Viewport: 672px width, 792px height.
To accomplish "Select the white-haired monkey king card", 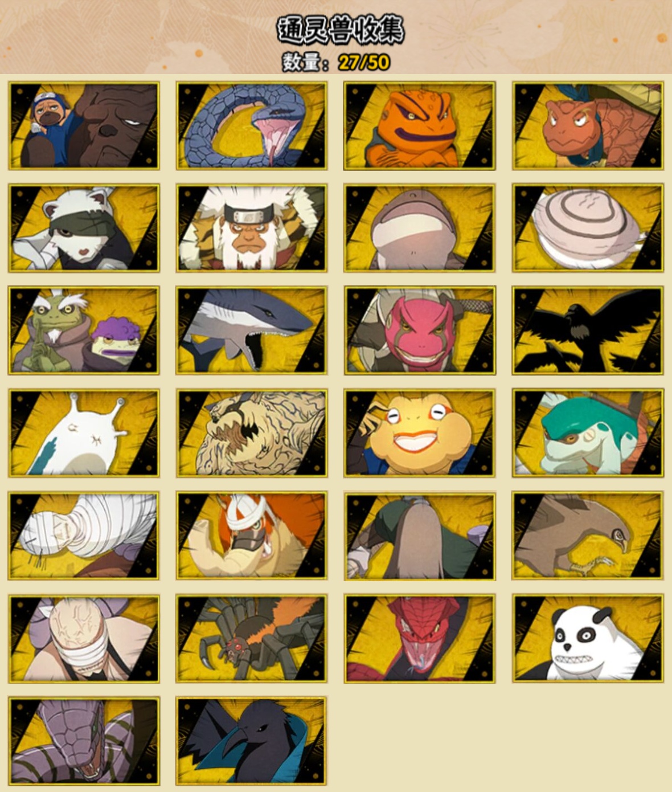I will [x=251, y=228].
